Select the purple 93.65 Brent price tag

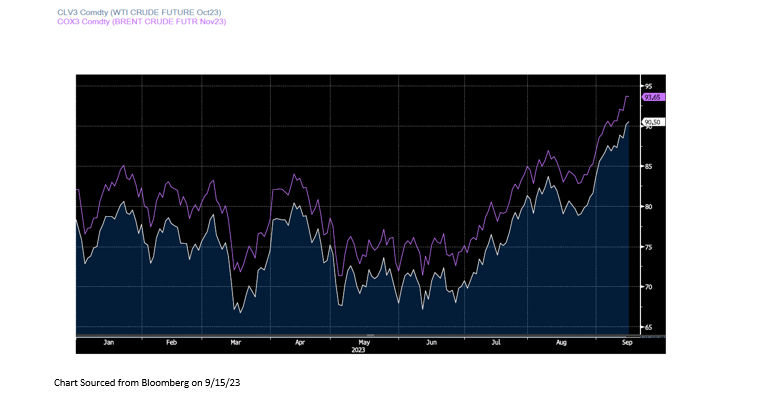pyautogui.click(x=654, y=97)
